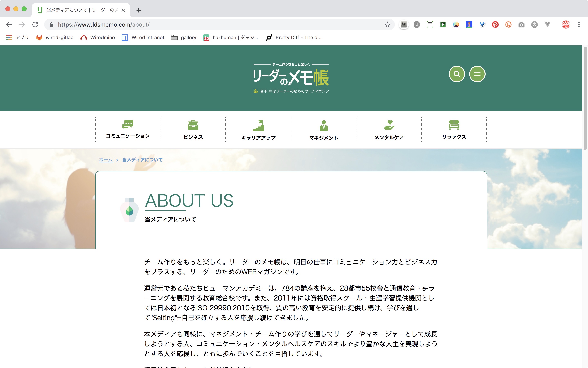
Task: Click the ABOUT US heading
Action: tap(189, 201)
